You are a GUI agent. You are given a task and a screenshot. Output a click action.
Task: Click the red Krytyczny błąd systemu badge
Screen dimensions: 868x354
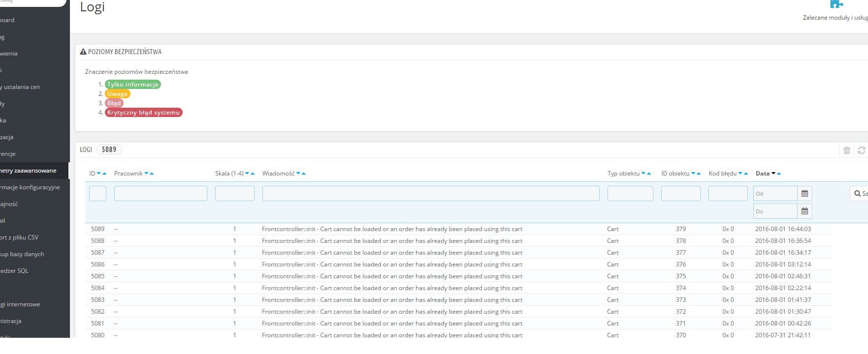coord(143,113)
